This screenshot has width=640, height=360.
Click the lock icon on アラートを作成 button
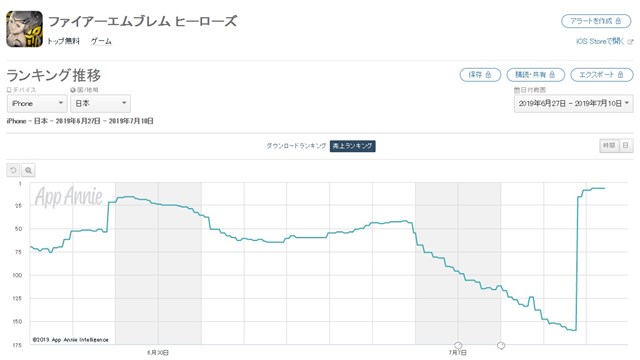[x=618, y=21]
